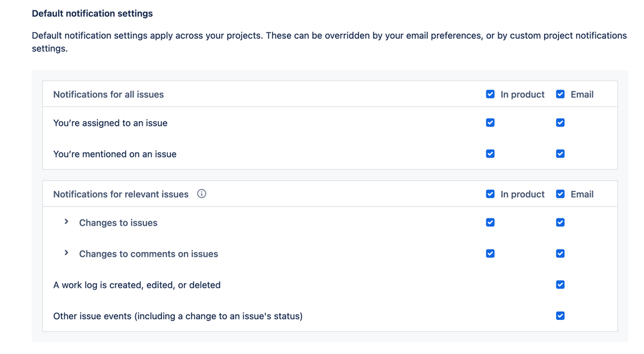This screenshot has height=354, width=644.
Task: Expand Changes to comments on issues
Action: click(x=66, y=253)
